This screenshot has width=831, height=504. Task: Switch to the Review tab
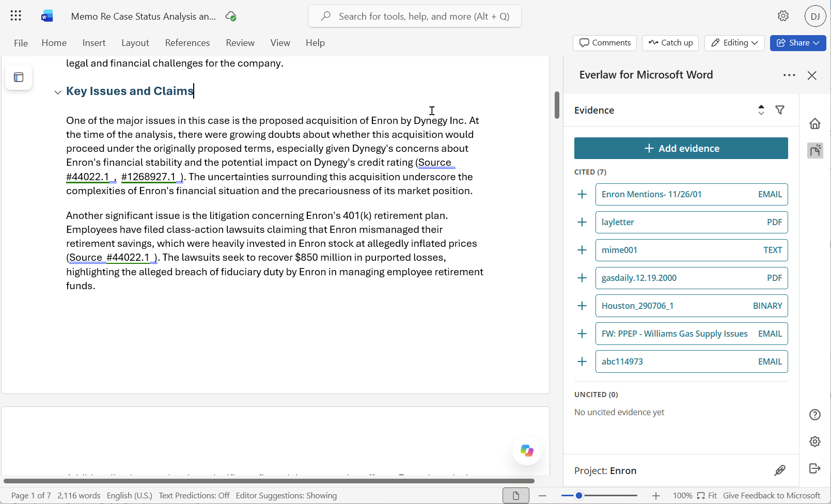(x=240, y=43)
